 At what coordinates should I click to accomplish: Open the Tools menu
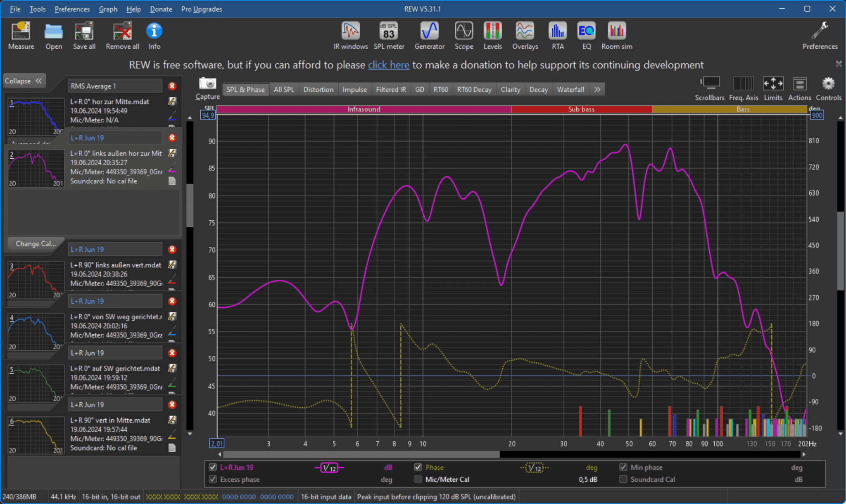point(37,9)
